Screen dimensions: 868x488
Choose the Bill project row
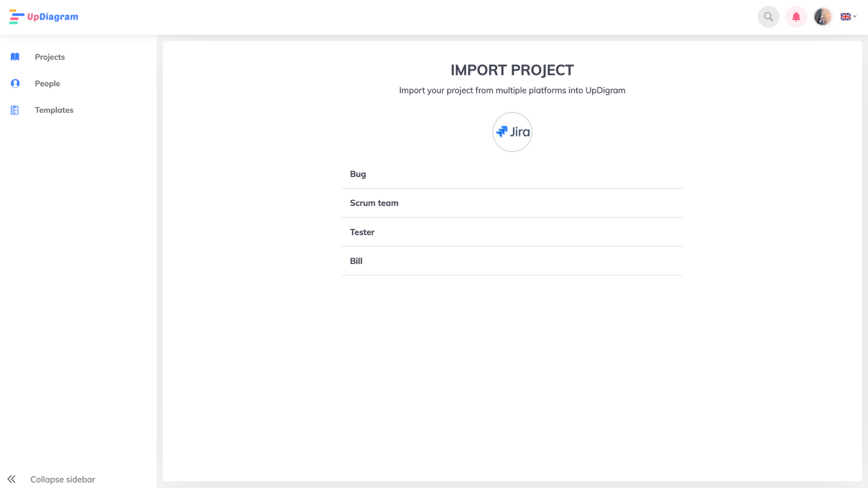[512, 261]
